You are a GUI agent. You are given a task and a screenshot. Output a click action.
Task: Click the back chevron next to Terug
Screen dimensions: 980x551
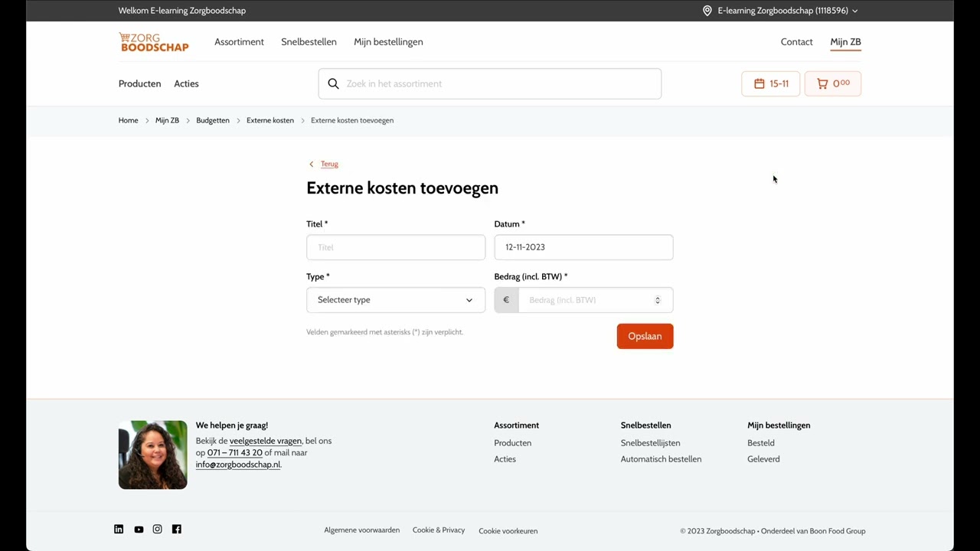(x=311, y=164)
